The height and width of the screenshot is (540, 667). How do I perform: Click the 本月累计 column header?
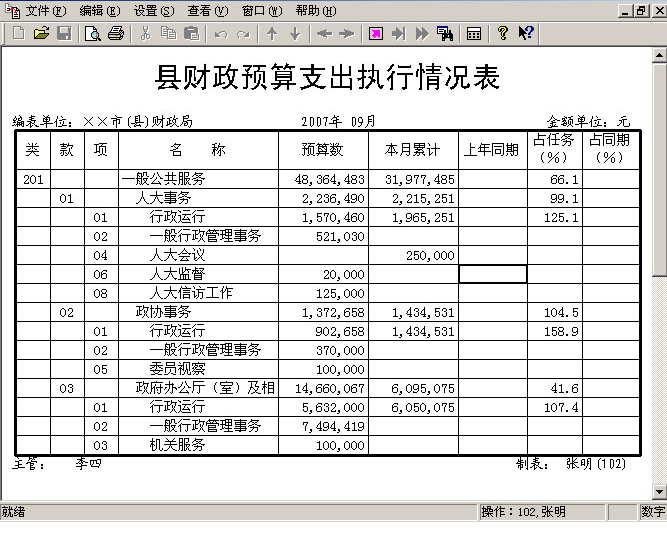click(413, 150)
